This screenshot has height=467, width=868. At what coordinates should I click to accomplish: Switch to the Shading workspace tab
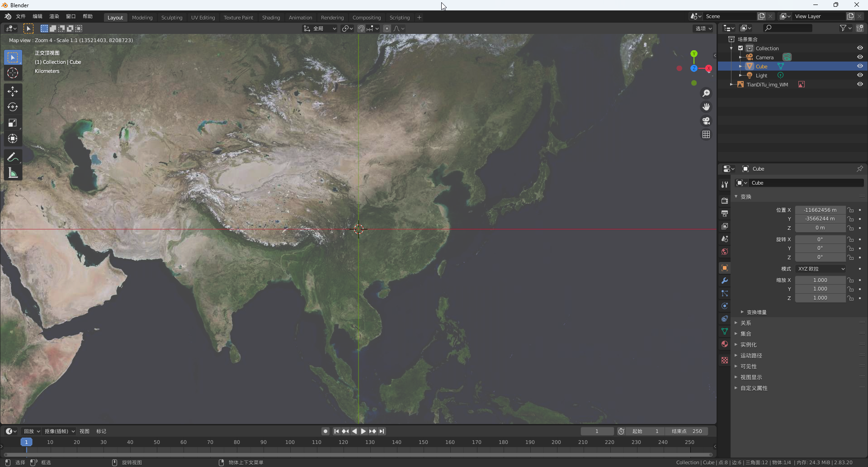[x=271, y=18]
